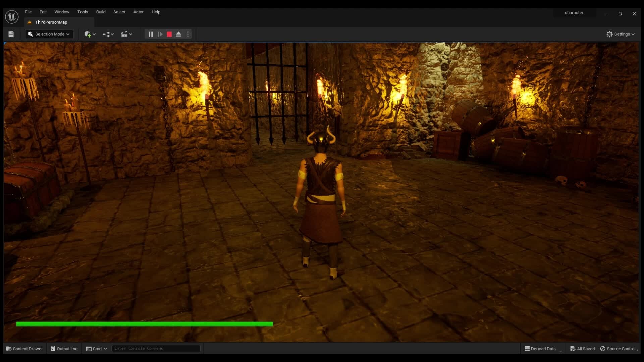644x362 pixels.
Task: Open the Settings dropdown menu
Action: tap(620, 34)
